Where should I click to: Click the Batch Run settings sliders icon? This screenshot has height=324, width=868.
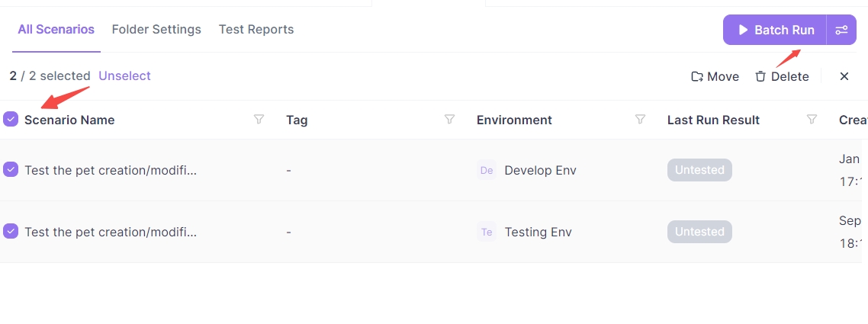(x=841, y=30)
